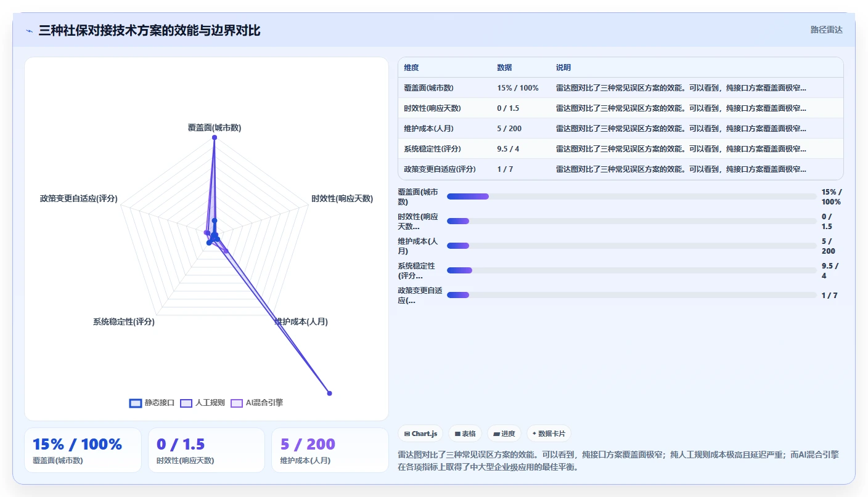Click the 时效性 progress bar
Screen dimensions: 868x497
(x=631, y=221)
